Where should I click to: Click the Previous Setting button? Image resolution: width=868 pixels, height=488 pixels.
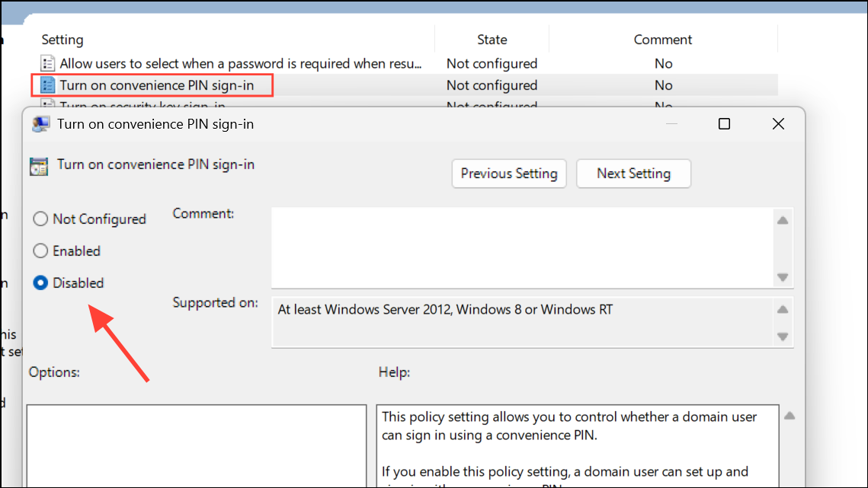click(x=508, y=174)
